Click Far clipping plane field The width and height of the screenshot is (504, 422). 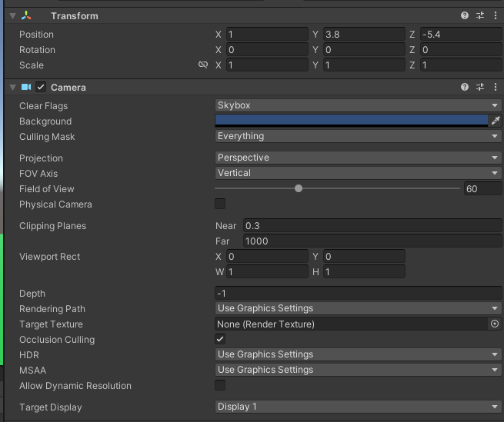[372, 241]
